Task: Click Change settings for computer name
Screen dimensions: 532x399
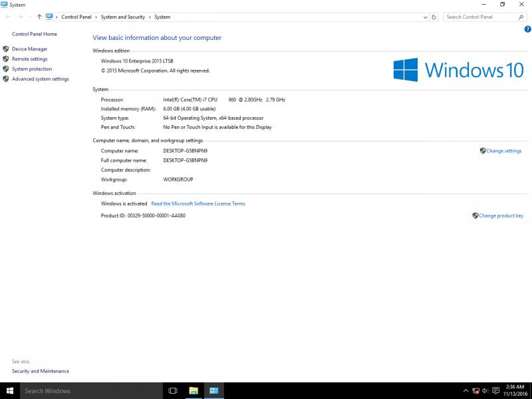Action: (x=504, y=151)
